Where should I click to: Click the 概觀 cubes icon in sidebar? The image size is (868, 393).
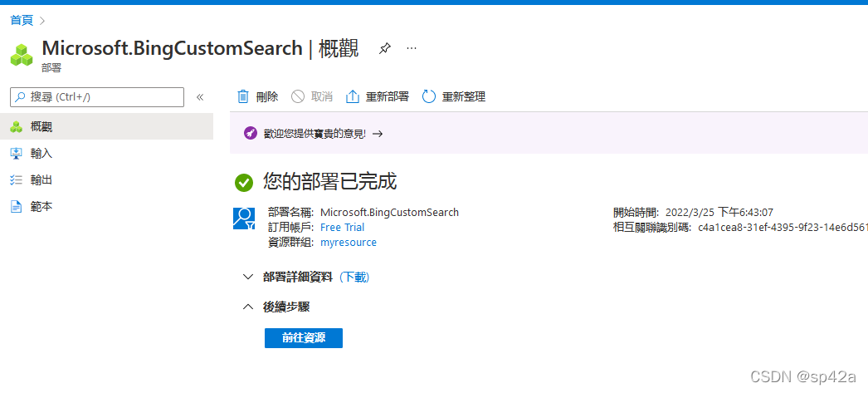pos(16,127)
